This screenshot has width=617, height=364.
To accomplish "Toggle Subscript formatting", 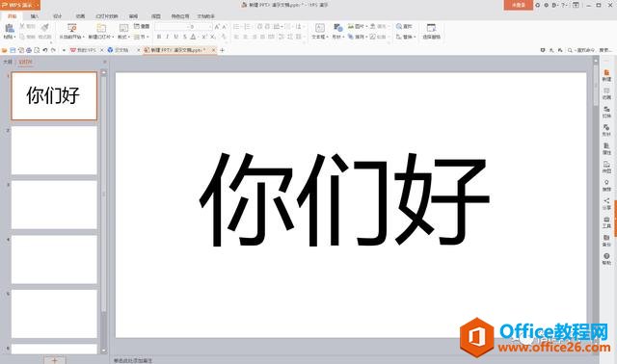I will pyautogui.click(x=213, y=37).
